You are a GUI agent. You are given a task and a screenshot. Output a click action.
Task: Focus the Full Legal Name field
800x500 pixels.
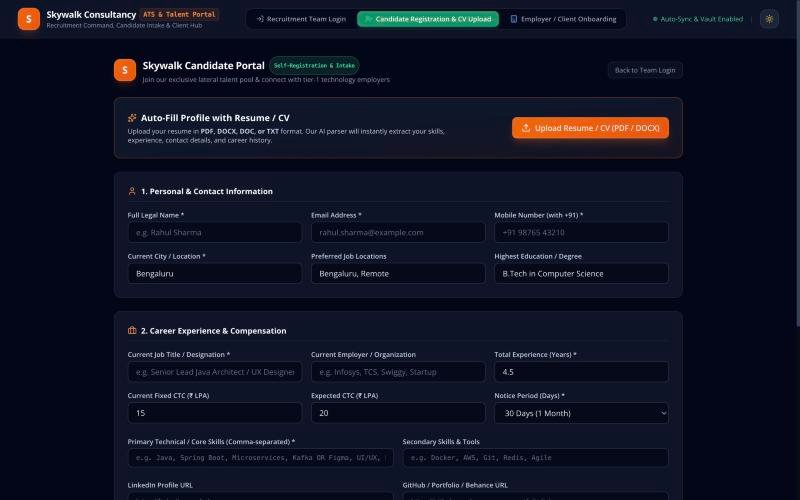pos(215,232)
